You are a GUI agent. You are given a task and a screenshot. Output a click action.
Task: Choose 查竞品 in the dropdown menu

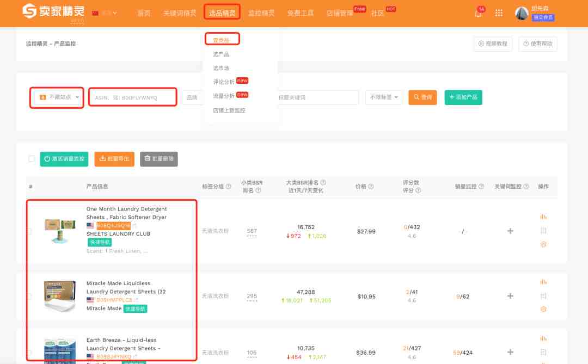(x=221, y=40)
